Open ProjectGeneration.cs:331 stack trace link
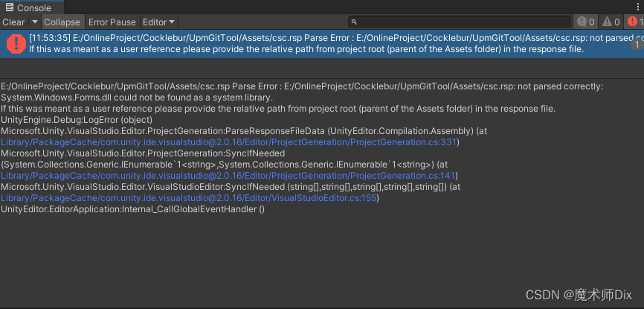Screen dimensions: 644x309 229,142
